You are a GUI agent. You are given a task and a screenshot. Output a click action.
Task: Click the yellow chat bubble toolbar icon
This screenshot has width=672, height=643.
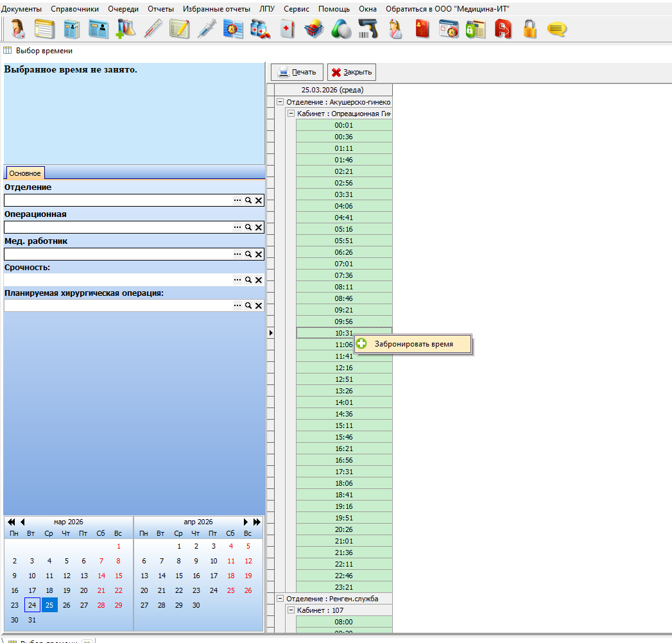[x=556, y=29]
